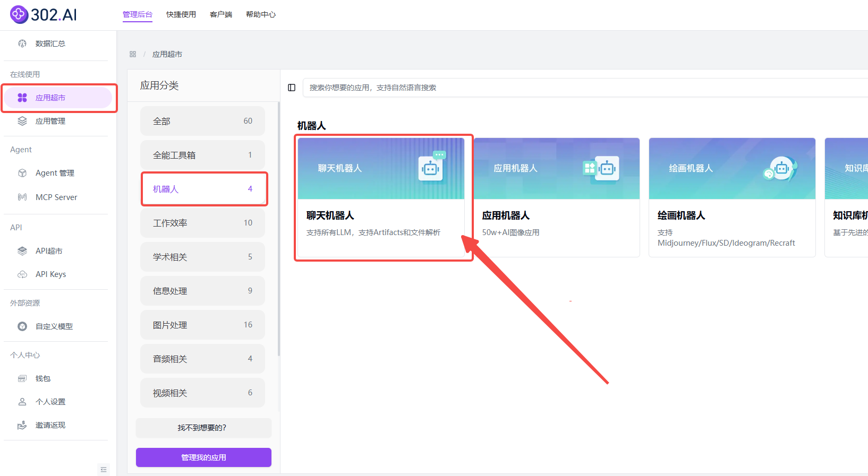Image resolution: width=868 pixels, height=476 pixels.
Task: Open the 帮助中心 top menu
Action: point(261,15)
